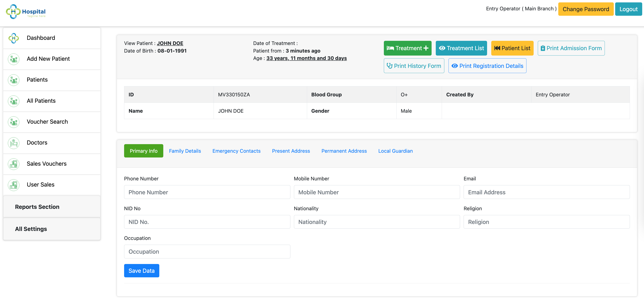644x307 pixels.
Task: Click the rewind icon on Patient List
Action: [x=497, y=48]
